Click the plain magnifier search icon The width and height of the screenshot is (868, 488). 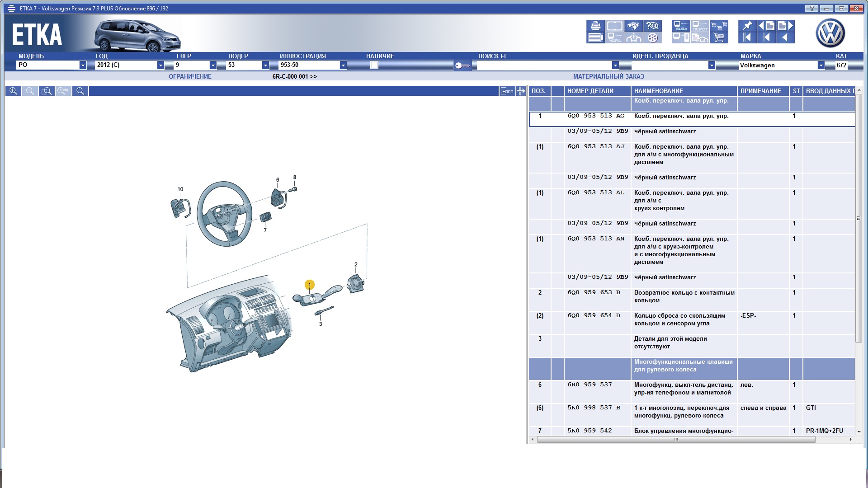coord(80,91)
